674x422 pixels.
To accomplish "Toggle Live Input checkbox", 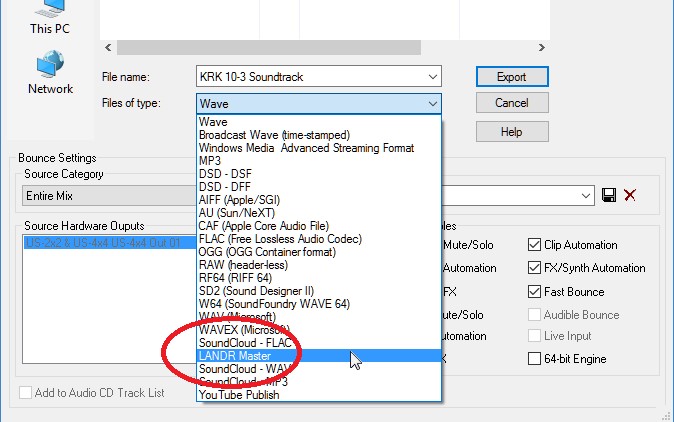I will 534,336.
